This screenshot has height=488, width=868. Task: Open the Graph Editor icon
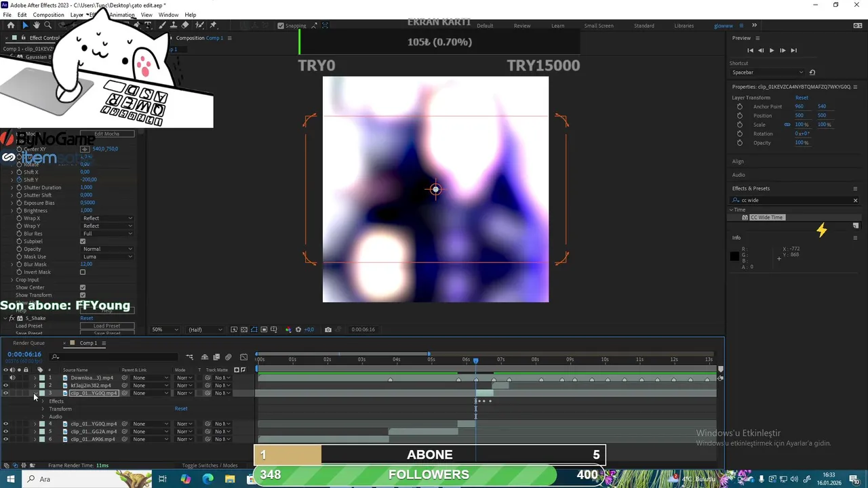[243, 357]
